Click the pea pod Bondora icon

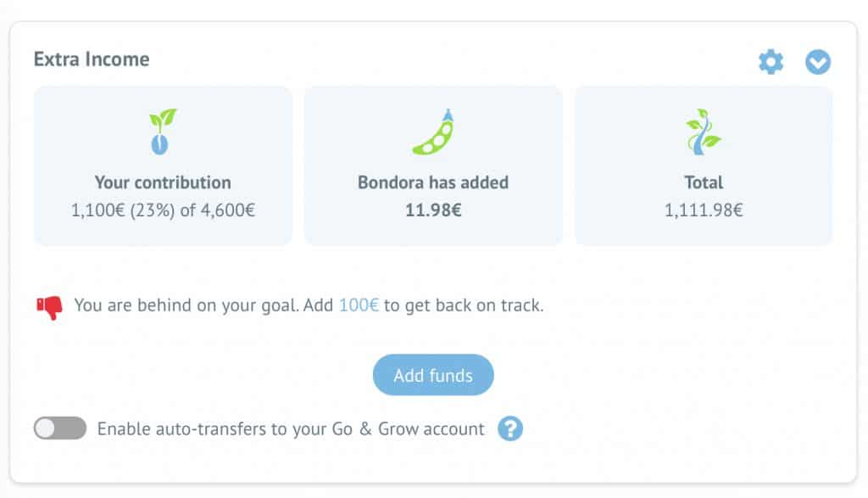pos(433,131)
